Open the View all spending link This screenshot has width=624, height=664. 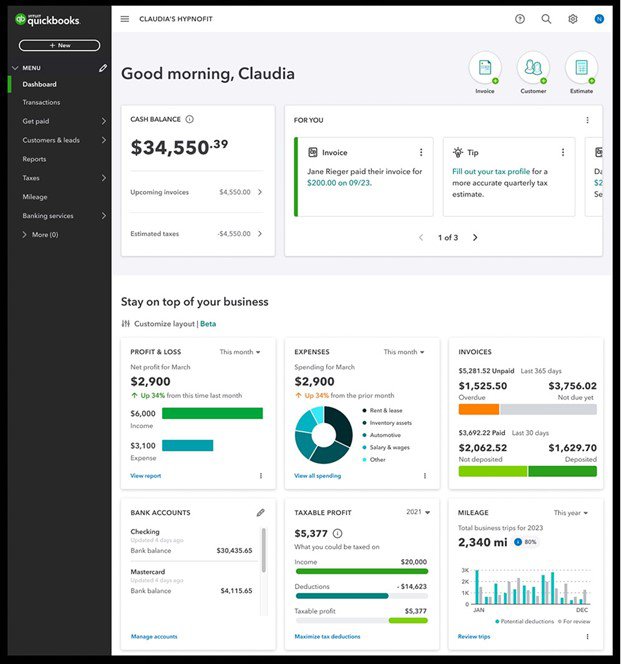tap(317, 476)
